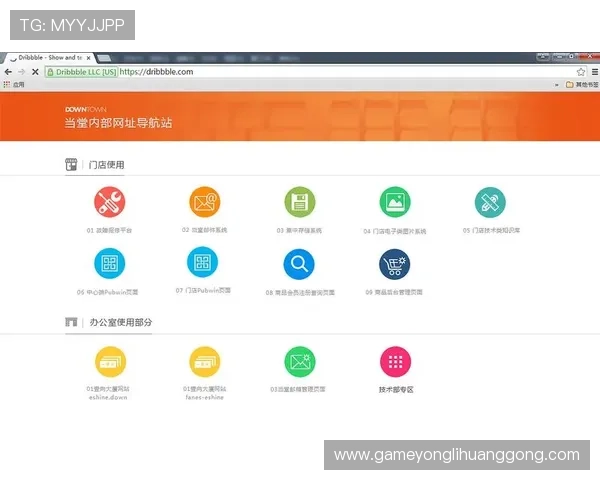Click the browser forward arrow
Image resolution: width=600 pixels, height=480 pixels.
point(21,72)
